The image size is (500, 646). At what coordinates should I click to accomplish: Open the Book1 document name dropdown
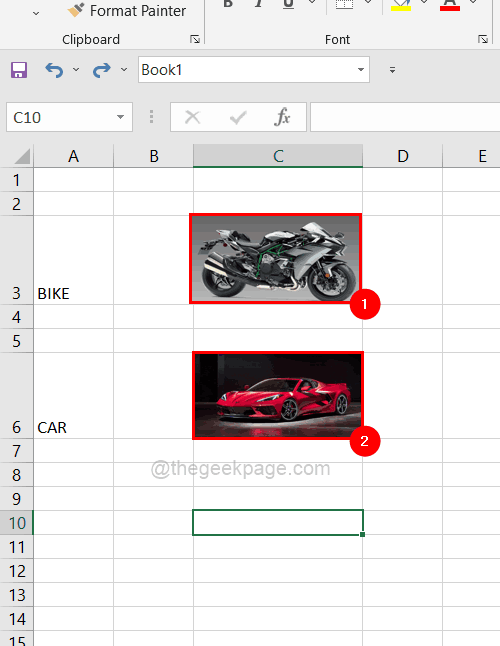(x=361, y=70)
